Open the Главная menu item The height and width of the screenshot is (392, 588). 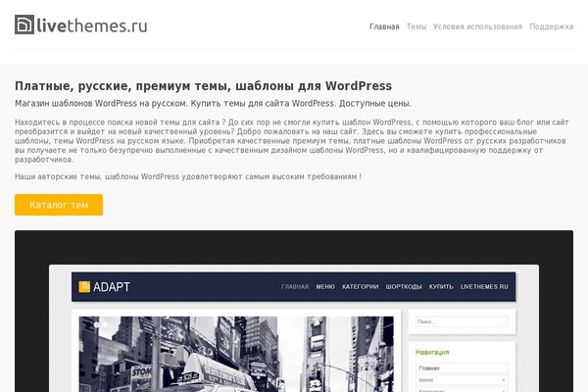(x=384, y=26)
